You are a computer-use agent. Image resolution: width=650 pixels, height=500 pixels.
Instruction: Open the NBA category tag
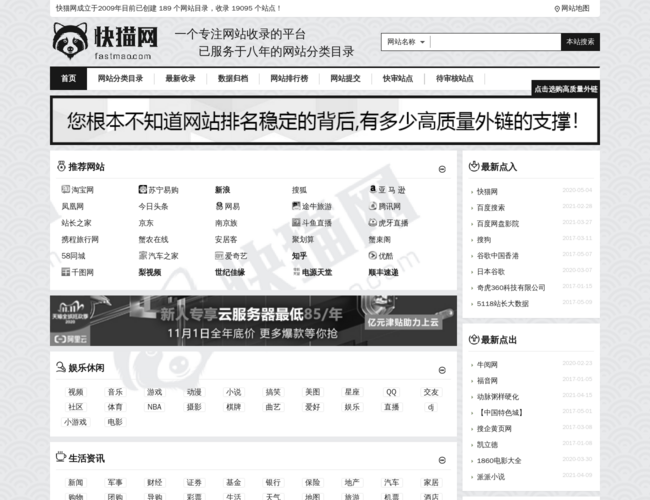tap(154, 407)
